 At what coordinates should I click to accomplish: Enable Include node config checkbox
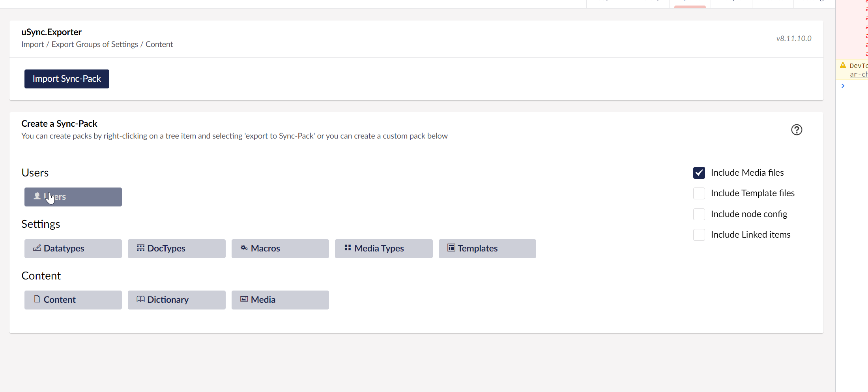(x=699, y=214)
